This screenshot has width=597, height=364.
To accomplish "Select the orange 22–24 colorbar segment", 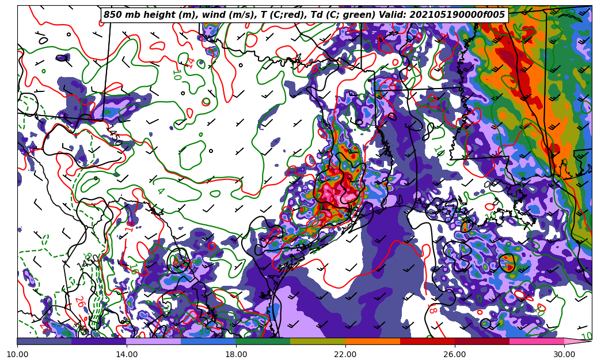I will click(x=372, y=341).
